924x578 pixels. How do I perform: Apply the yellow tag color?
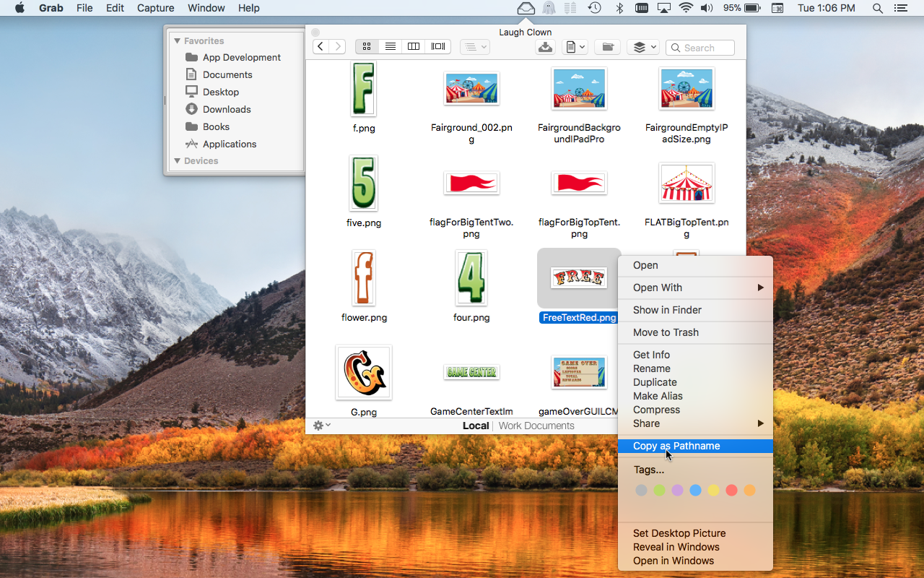tap(713, 491)
